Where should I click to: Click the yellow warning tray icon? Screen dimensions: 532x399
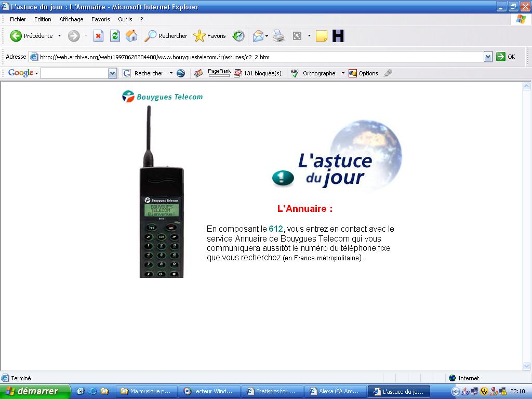tap(503, 392)
